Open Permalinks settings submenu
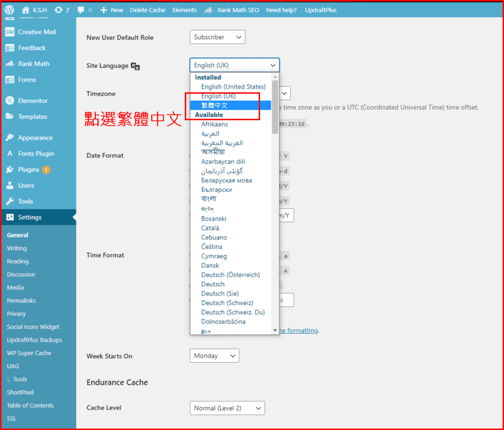 coord(21,300)
